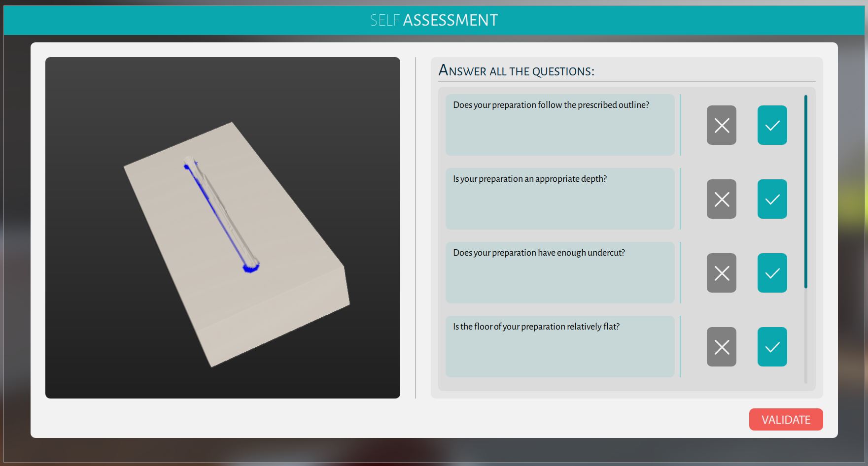Select the checkmark for enough undercut question
This screenshot has height=466, width=868.
772,273
